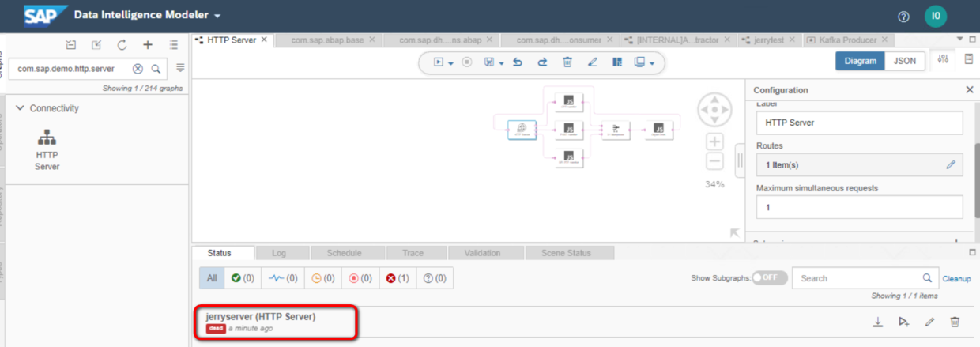Open the run options dropdown arrow
The width and height of the screenshot is (980, 347).
[450, 62]
